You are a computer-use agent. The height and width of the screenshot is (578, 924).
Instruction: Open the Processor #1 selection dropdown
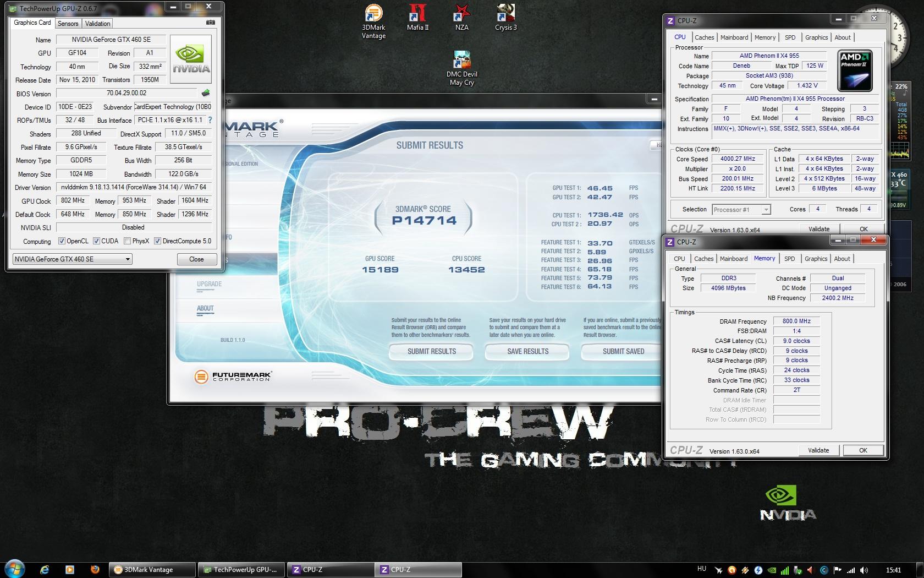pyautogui.click(x=741, y=210)
